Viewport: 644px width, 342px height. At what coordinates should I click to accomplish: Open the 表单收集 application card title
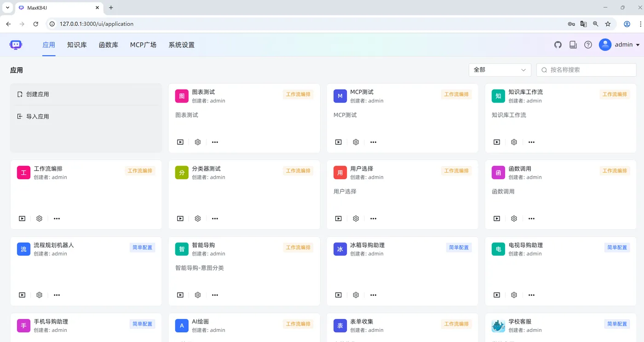(362, 322)
